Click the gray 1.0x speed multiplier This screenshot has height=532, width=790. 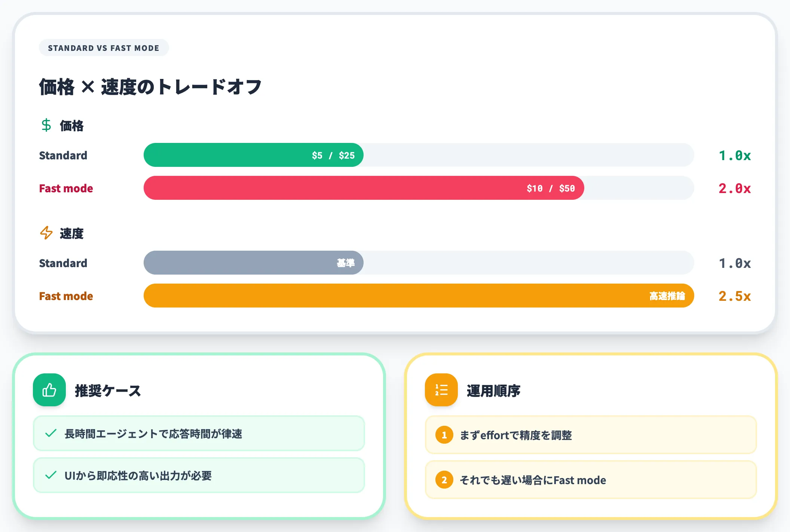point(735,263)
